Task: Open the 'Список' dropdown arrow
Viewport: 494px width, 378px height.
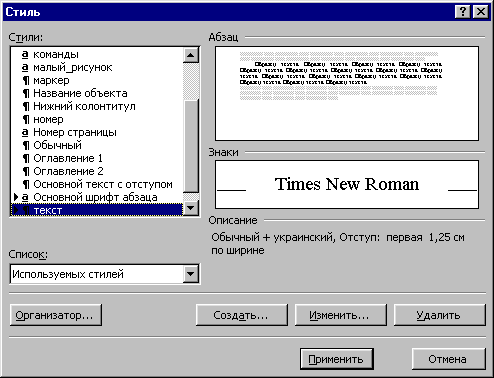Action: point(191,274)
